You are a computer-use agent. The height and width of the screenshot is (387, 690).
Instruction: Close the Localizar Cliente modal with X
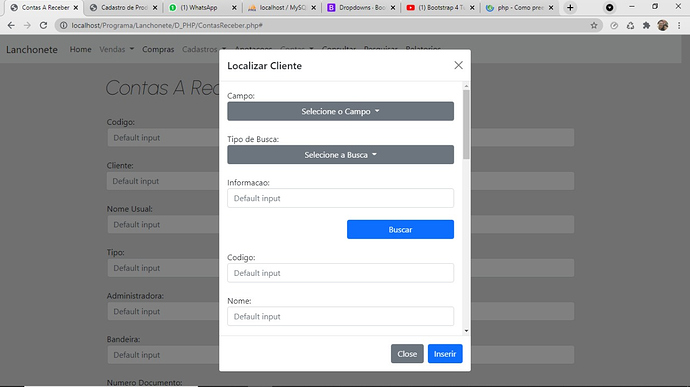click(x=458, y=65)
